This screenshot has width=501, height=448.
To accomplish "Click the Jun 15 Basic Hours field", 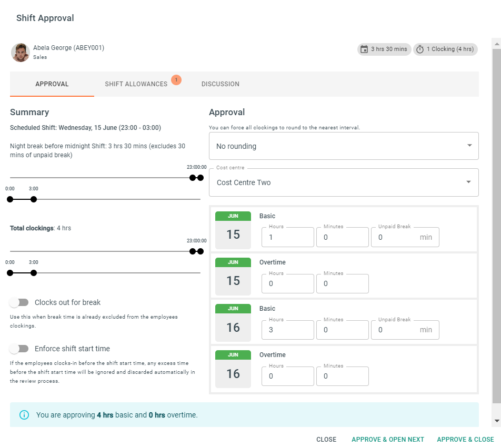I will click(287, 237).
